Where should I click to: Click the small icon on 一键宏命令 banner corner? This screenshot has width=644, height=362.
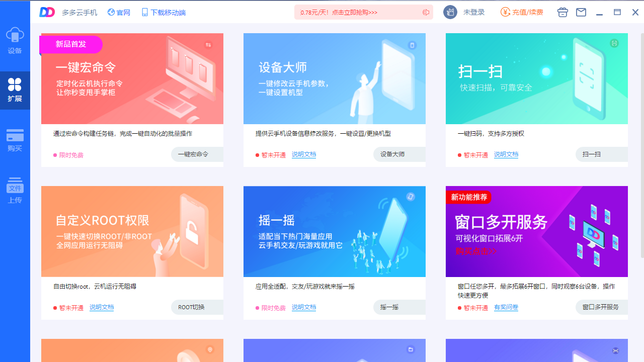click(208, 45)
